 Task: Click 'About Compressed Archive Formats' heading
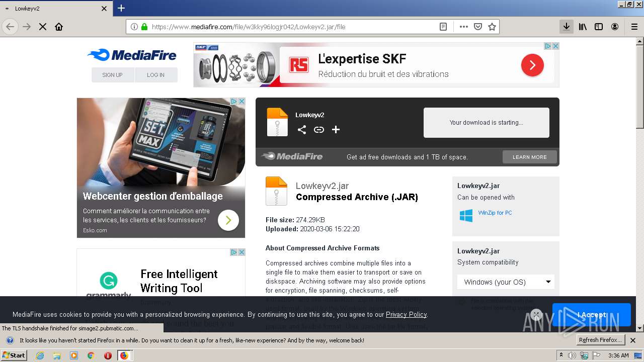323,248
